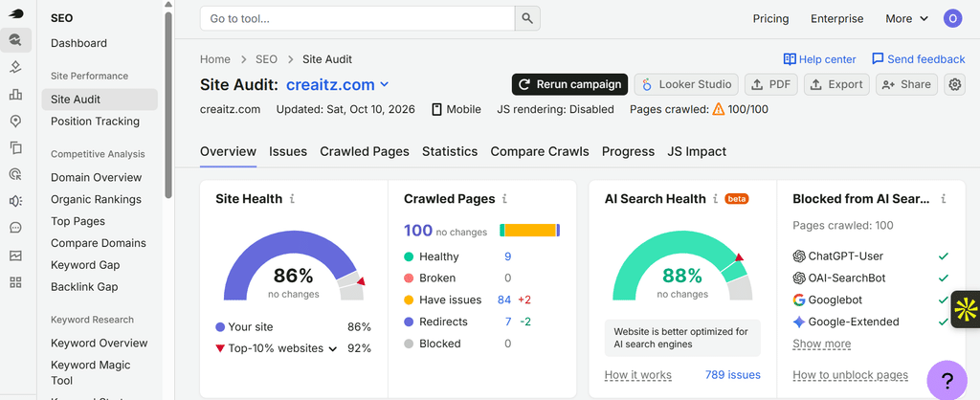980x400 pixels.
Task: Click Blocked from AI Search info icon
Action: coord(943,199)
